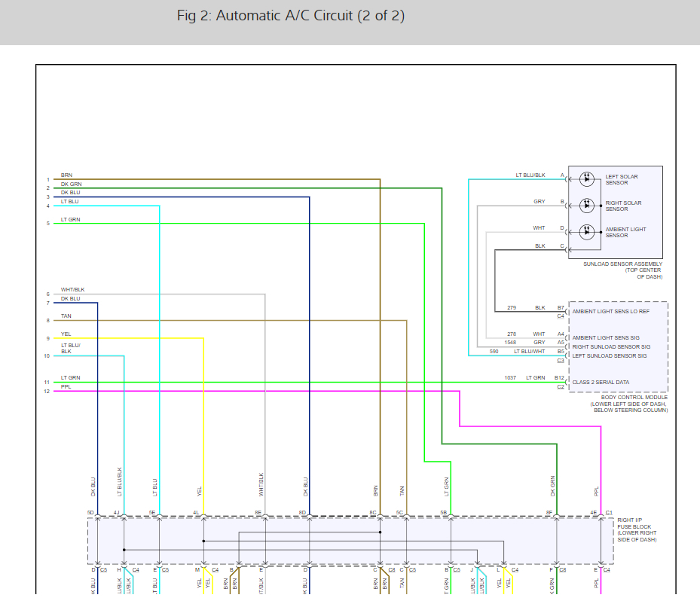
Task: Click the 'WHT/BLK' label at wire 6
Action: [x=73, y=290]
